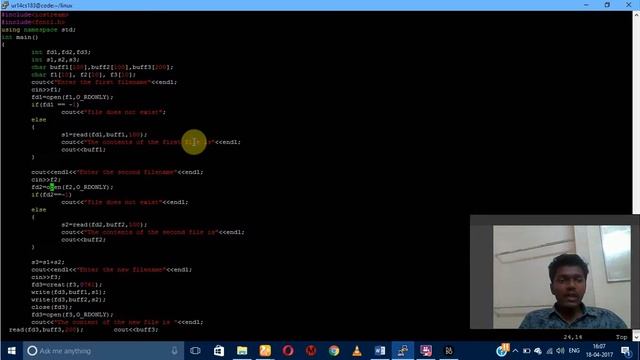
Task: Open the cloud sync tray icon
Action: click(x=538, y=351)
